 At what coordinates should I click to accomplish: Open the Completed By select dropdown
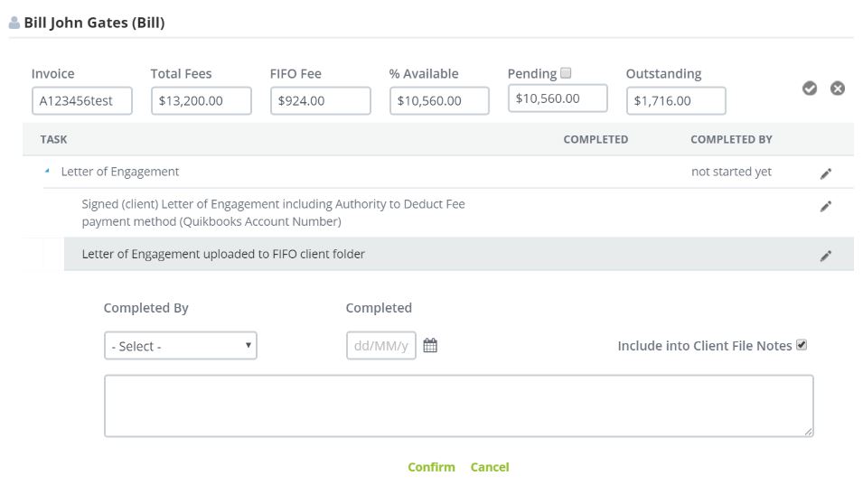pyautogui.click(x=181, y=346)
